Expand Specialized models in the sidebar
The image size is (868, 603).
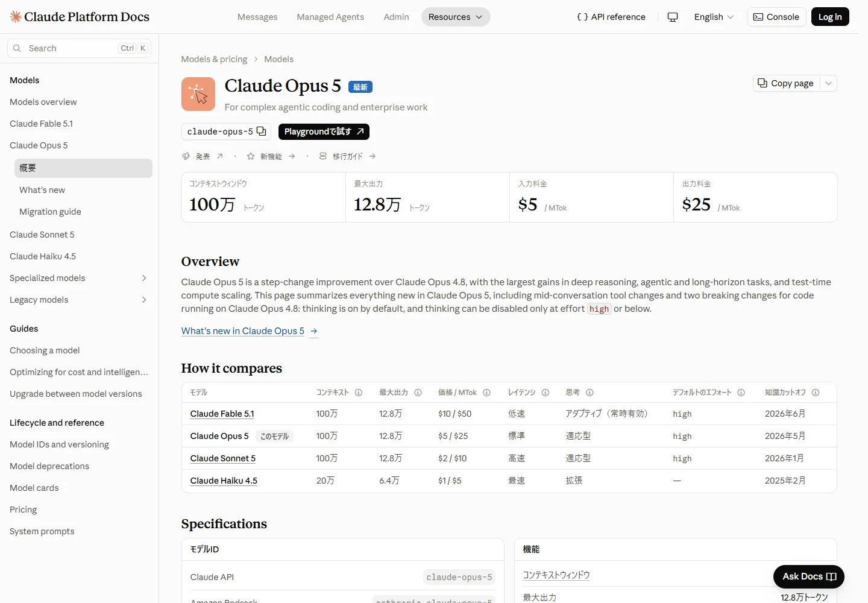144,278
